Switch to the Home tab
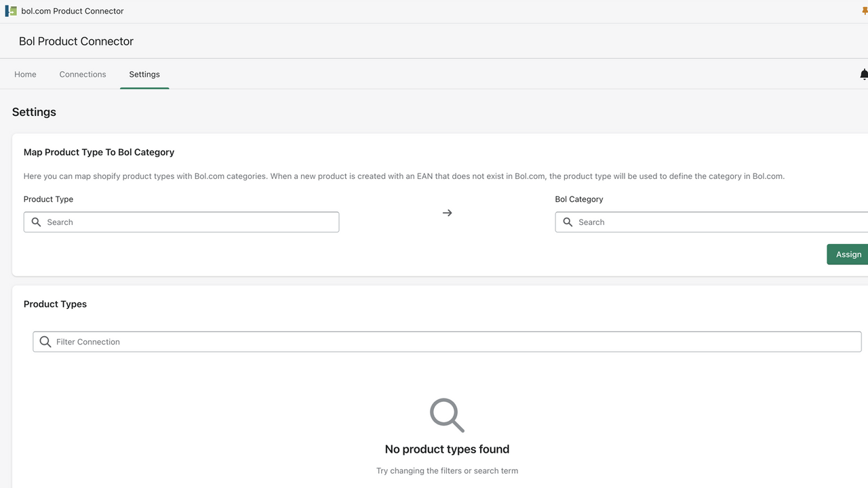Viewport: 868px width, 488px height. 25,74
